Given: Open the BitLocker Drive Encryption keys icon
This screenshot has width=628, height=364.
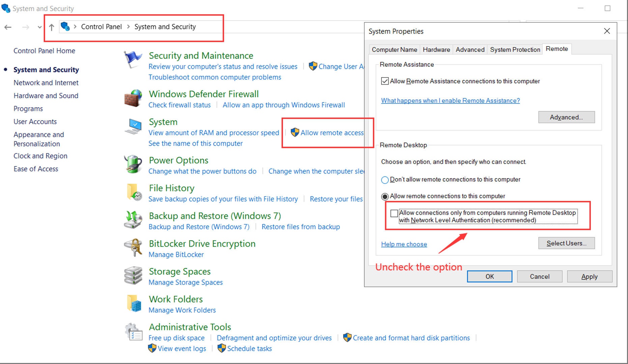Looking at the screenshot, I should [134, 248].
